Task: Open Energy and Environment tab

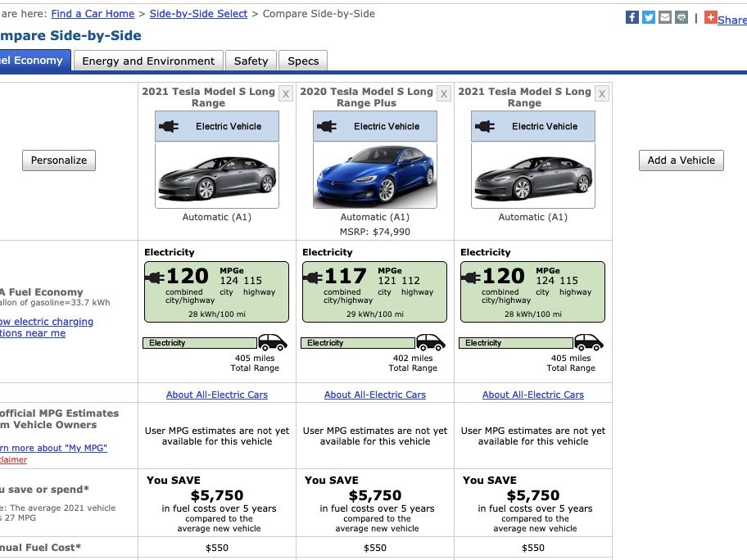Action: pos(148,61)
